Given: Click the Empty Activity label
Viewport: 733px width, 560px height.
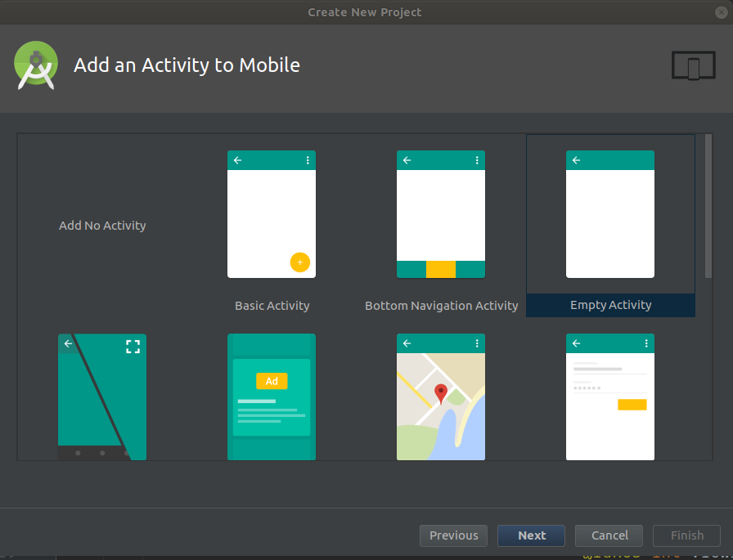Looking at the screenshot, I should point(610,305).
